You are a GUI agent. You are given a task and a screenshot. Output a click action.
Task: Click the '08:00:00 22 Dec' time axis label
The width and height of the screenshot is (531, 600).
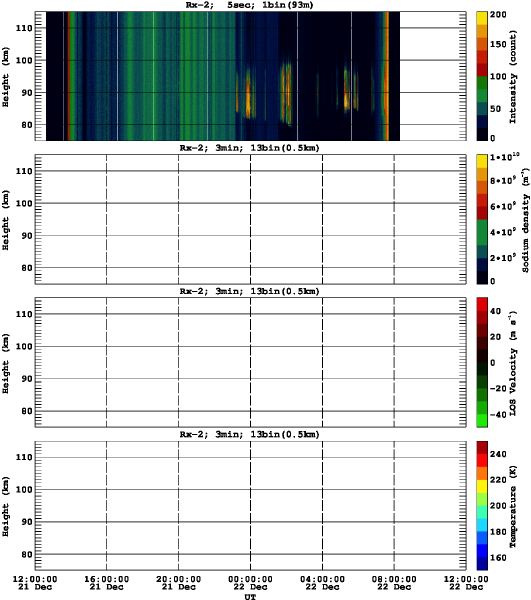pos(394,583)
